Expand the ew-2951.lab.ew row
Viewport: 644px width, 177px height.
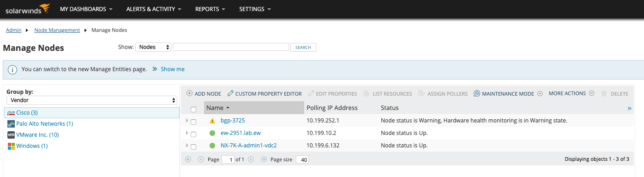coord(187,133)
